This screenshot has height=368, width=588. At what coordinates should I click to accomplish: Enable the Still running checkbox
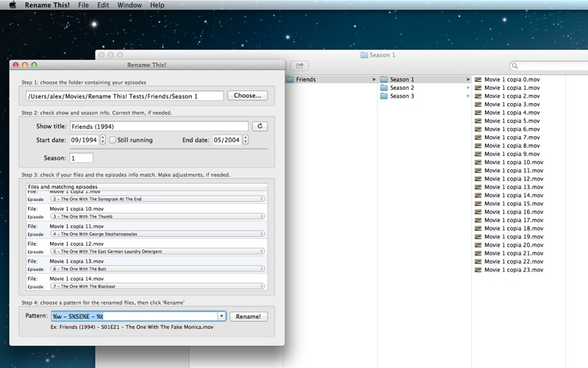coord(113,140)
